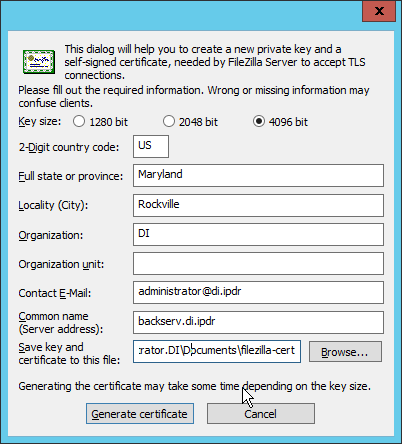Click the 'Key size:' label
The width and height of the screenshot is (402, 444).
pos(40,121)
